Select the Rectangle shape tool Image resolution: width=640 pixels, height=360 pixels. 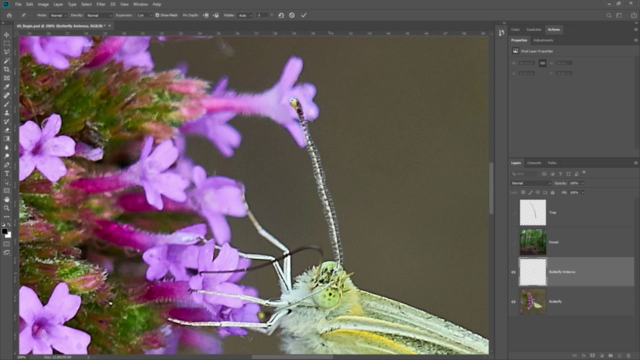(7, 191)
